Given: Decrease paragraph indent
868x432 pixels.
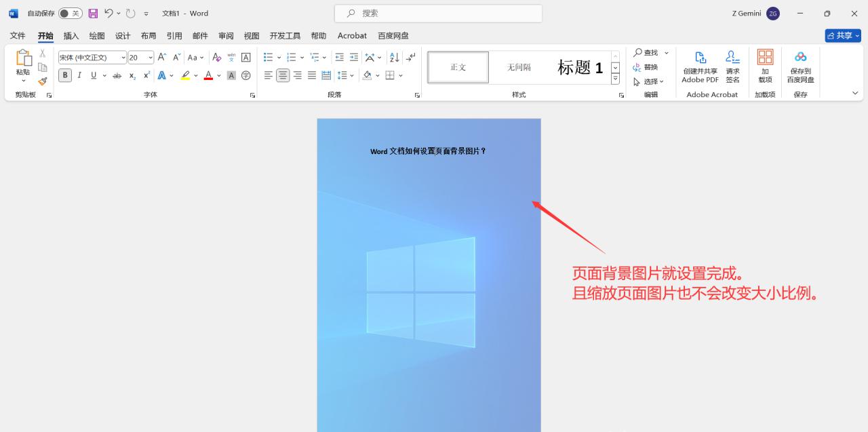Looking at the screenshot, I should [340, 58].
